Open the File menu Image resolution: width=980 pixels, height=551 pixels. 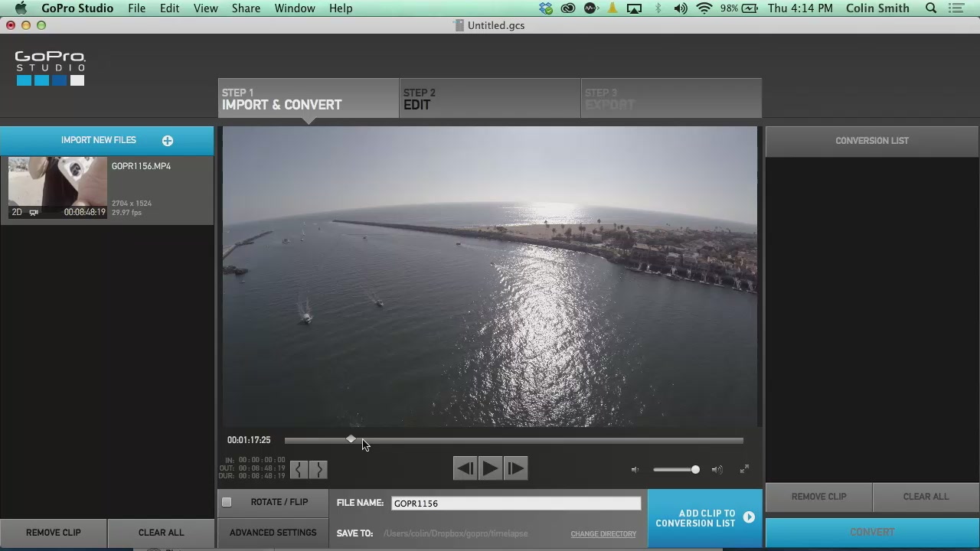coord(137,8)
